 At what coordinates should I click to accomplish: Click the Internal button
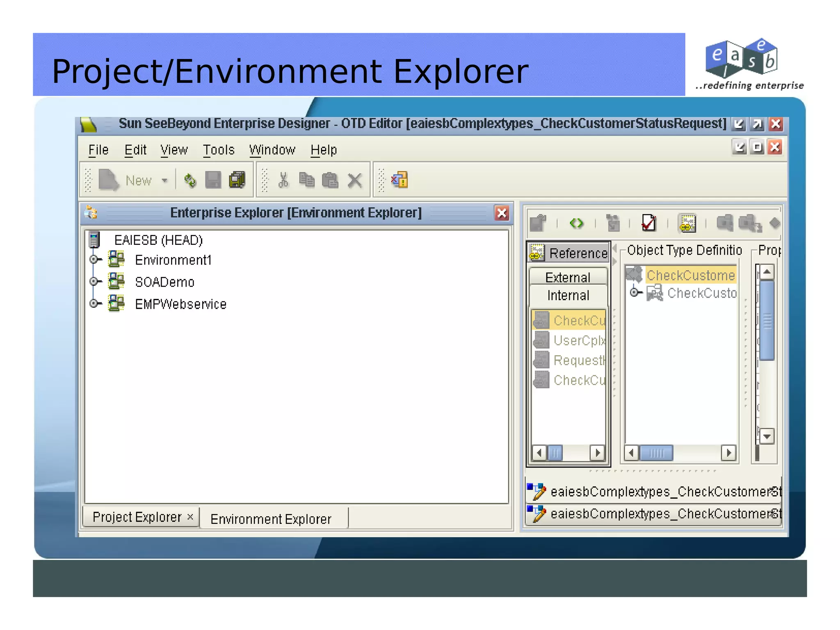point(568,295)
